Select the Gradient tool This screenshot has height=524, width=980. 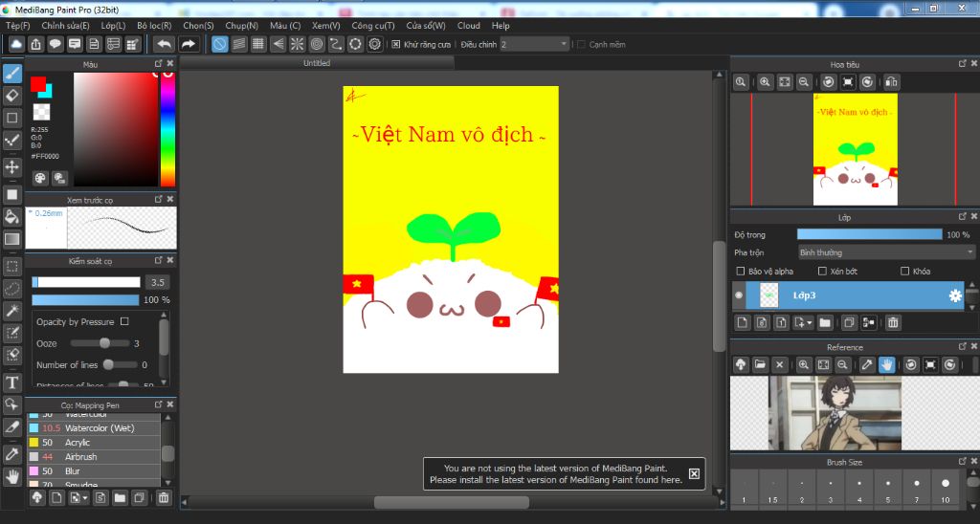point(11,239)
